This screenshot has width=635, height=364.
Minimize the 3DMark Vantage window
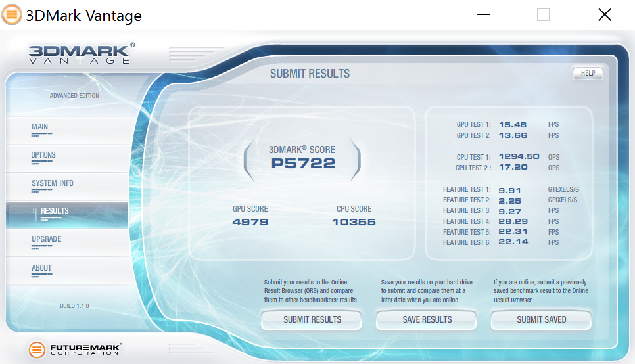(x=484, y=15)
